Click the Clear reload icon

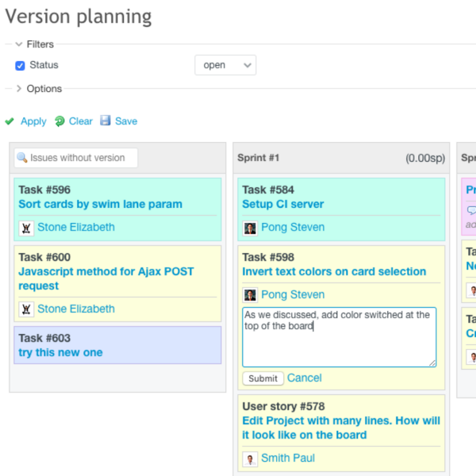[60, 121]
